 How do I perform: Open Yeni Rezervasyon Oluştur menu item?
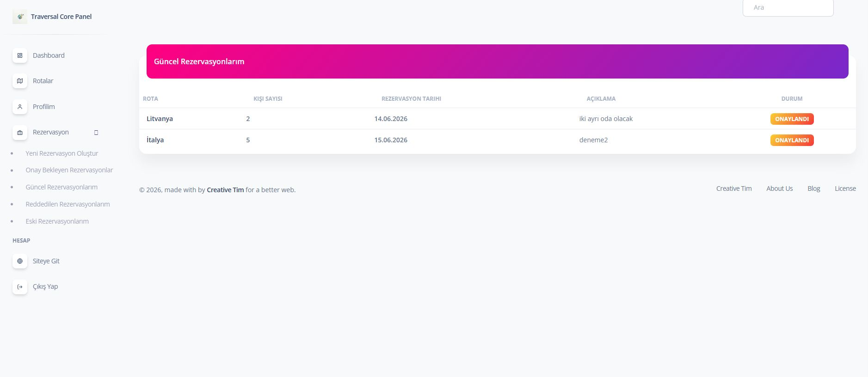tap(62, 153)
